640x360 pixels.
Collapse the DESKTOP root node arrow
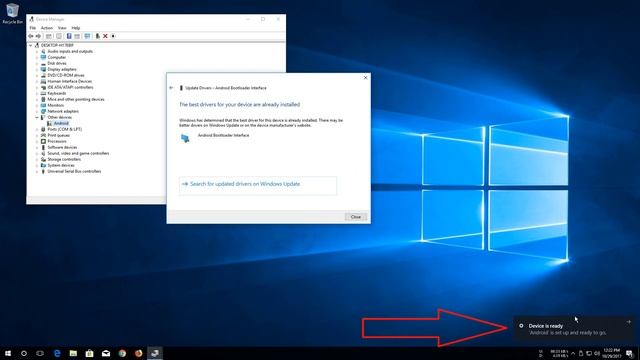coord(31,45)
